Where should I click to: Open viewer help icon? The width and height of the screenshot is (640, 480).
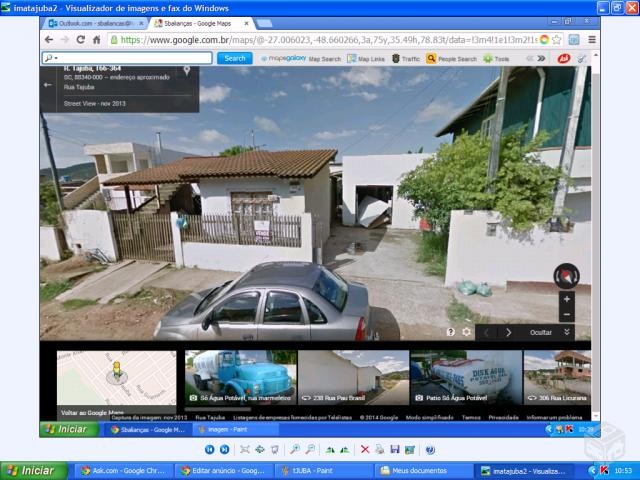[430, 449]
